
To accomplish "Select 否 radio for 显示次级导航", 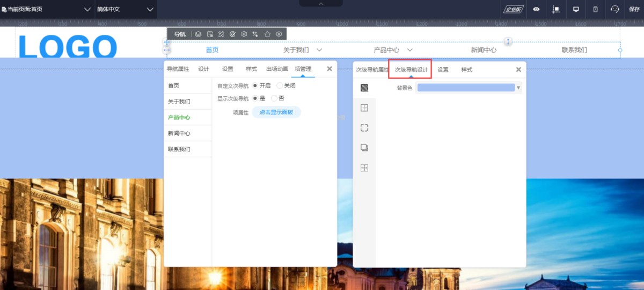I will click(x=274, y=98).
